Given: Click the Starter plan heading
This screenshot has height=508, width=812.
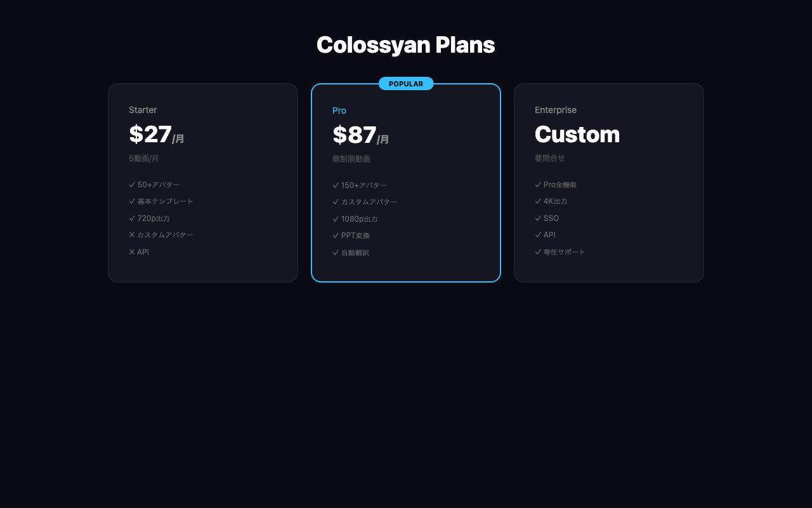Looking at the screenshot, I should tap(143, 110).
